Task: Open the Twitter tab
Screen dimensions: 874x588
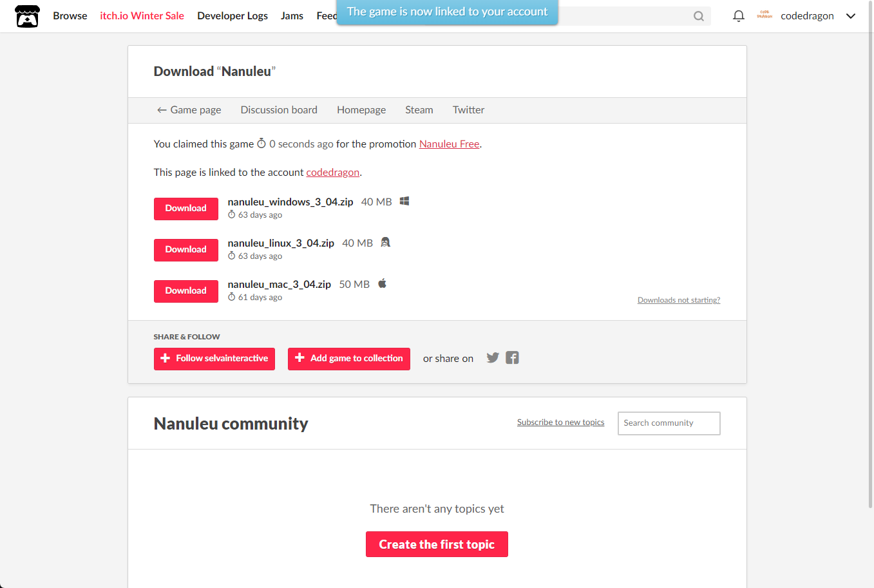Action: [x=468, y=110]
